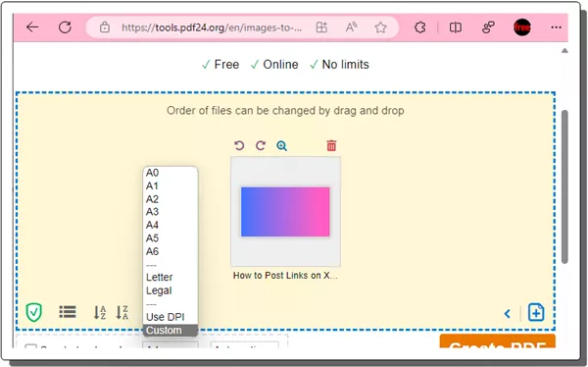Click the blue left chevron arrow
This screenshot has width=588, height=367.
[x=508, y=314]
